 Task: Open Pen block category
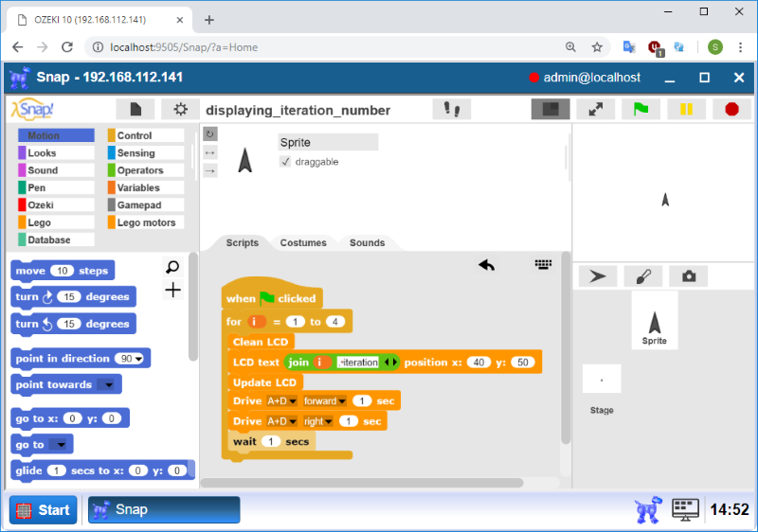point(56,187)
